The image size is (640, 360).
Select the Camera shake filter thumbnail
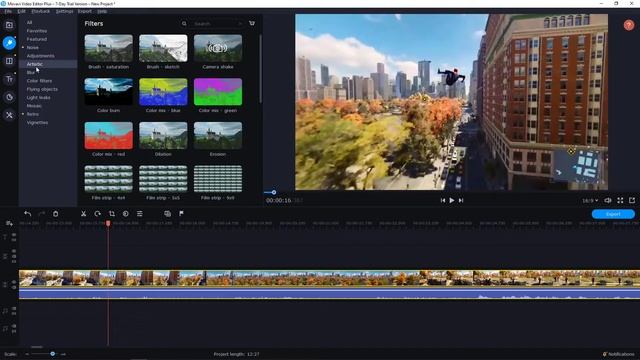point(218,48)
